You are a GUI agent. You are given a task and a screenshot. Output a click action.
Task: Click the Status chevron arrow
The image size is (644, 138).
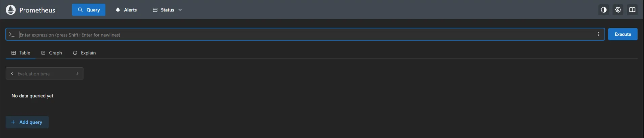(x=180, y=10)
